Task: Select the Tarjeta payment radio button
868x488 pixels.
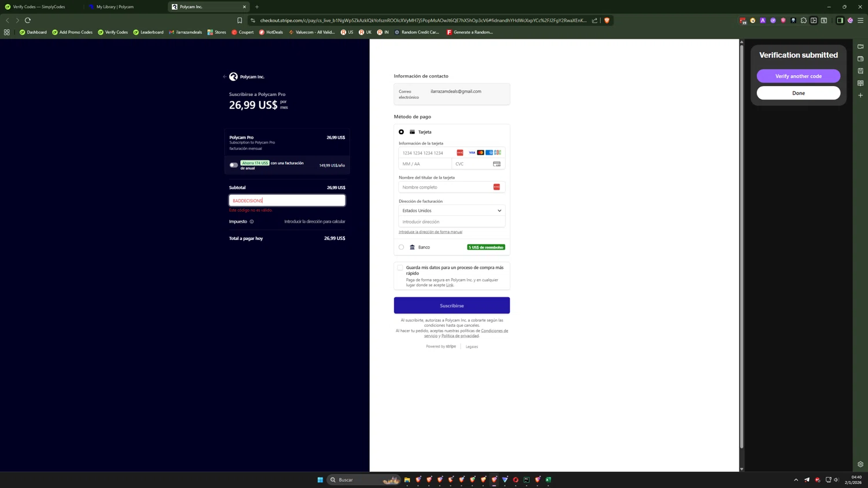Action: [401, 132]
